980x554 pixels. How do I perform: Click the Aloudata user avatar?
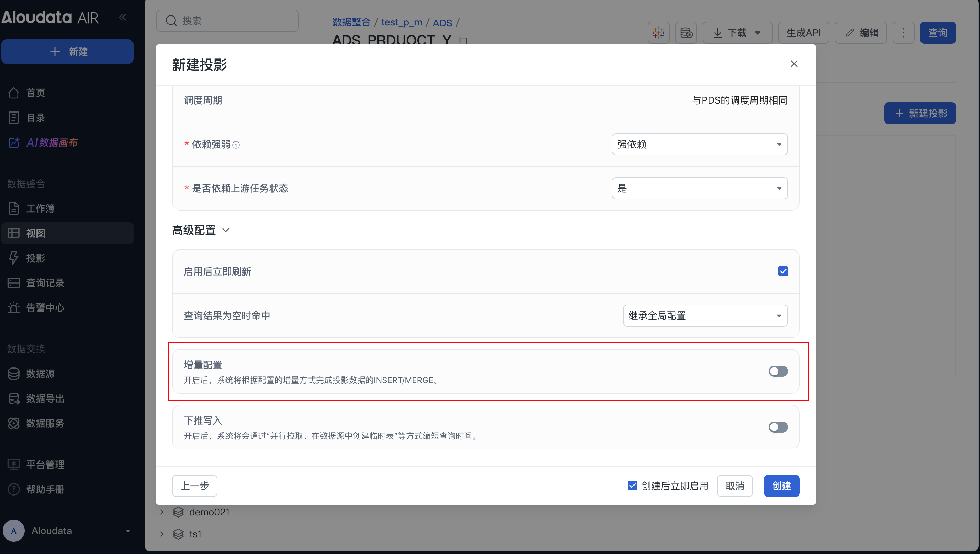point(14,530)
